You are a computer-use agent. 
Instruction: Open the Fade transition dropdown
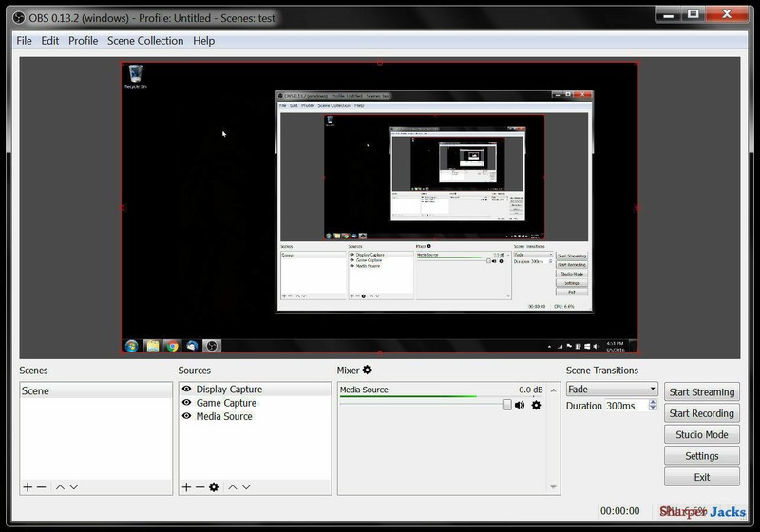click(x=612, y=389)
